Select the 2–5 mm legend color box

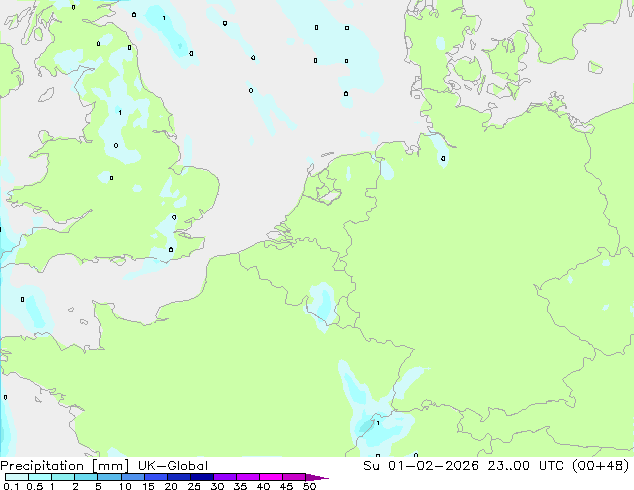coord(86,477)
